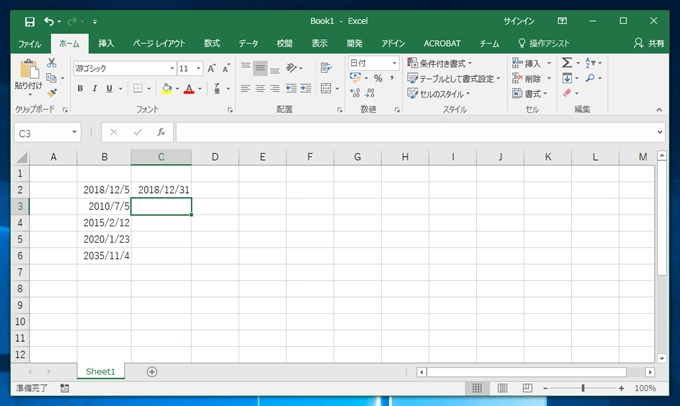Viewport: 680px width, 406px height.
Task: Toggle center horizontal alignment
Action: tap(260, 88)
